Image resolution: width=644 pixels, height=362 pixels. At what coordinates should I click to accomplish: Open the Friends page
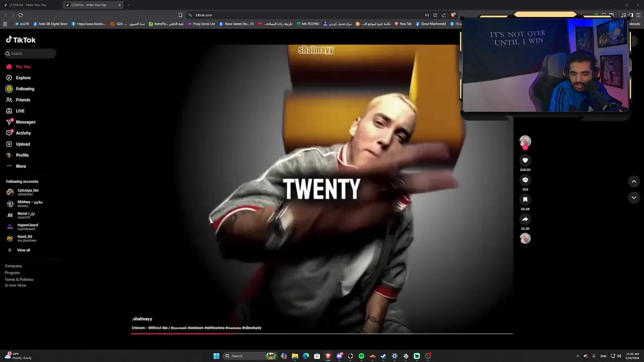coord(18,100)
